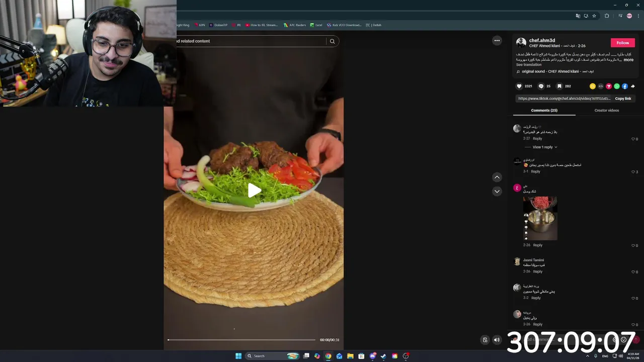Click the search magnifier icon
The image size is (644, 362).
point(332,41)
